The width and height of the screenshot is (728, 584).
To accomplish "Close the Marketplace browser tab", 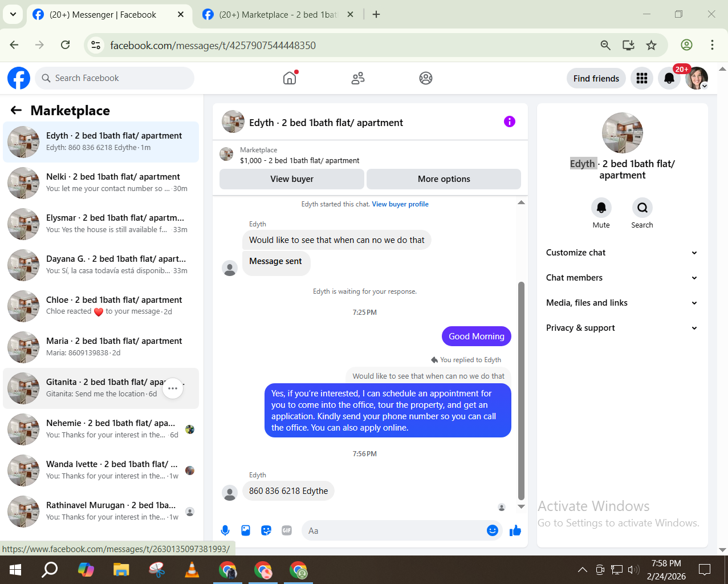I will tap(351, 15).
